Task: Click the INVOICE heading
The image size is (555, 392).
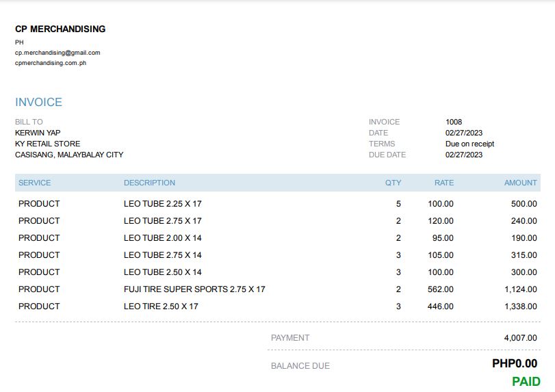Action: point(38,102)
